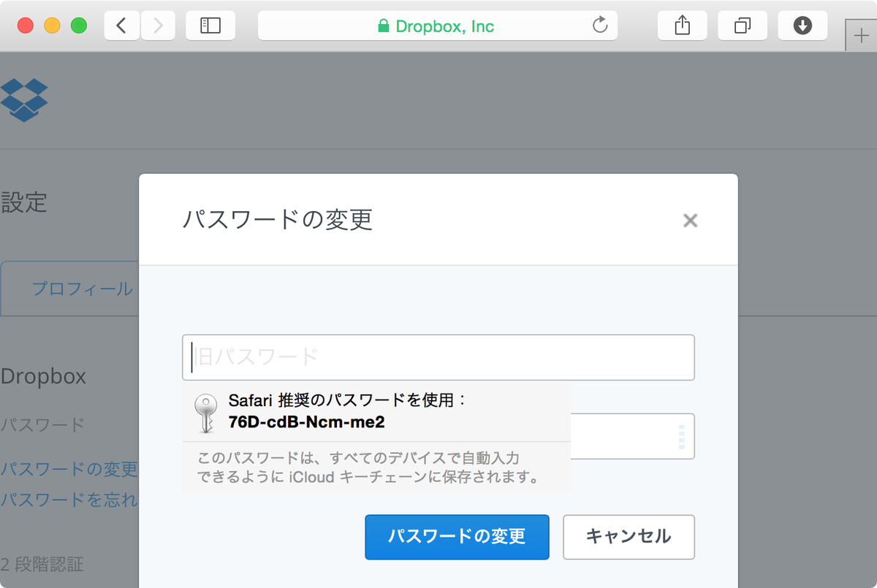The height and width of the screenshot is (588, 877).
Task: Reload the page using address bar icon
Action: pyautogui.click(x=599, y=26)
